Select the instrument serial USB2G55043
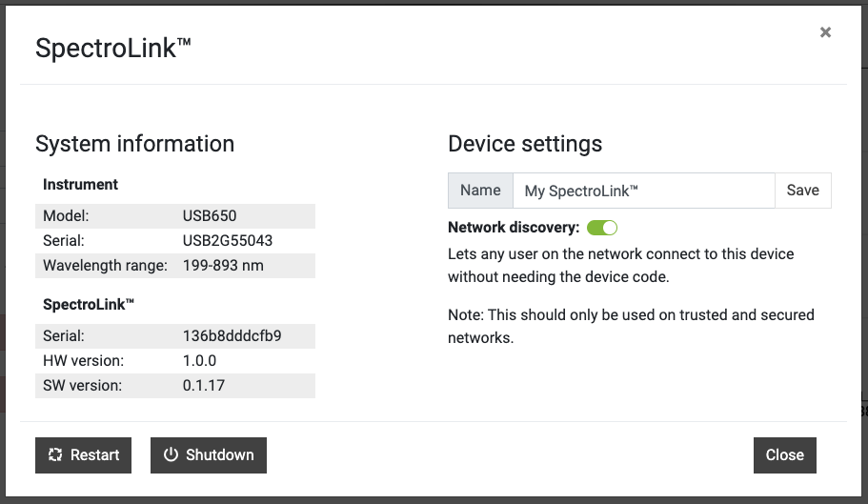This screenshot has height=504, width=868. (x=227, y=240)
